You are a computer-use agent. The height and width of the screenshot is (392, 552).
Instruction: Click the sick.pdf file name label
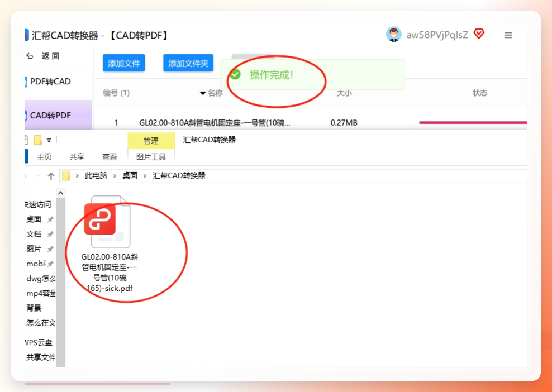(110, 273)
